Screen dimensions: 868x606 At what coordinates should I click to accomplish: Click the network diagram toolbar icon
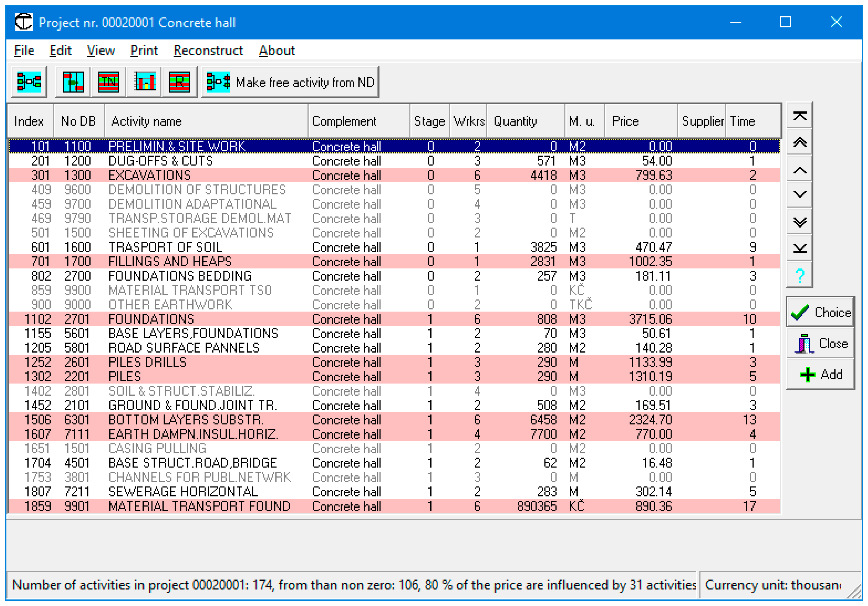tap(29, 82)
